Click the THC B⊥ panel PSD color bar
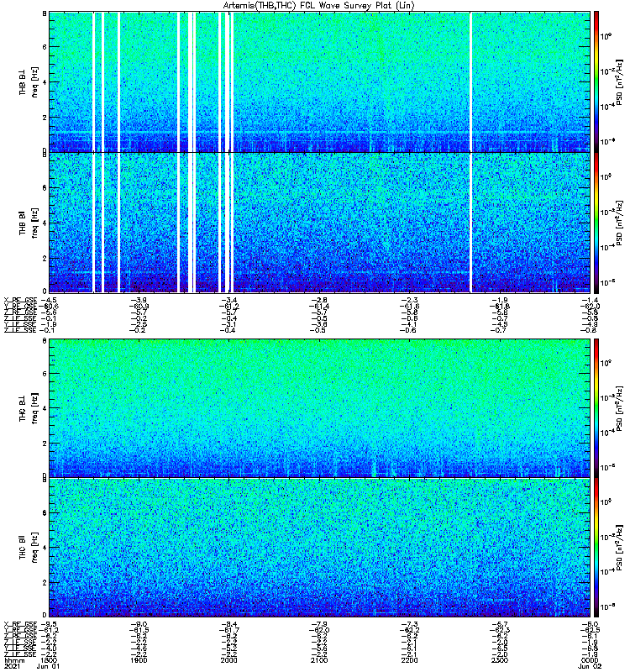Image resolution: width=630 pixels, height=672 pixels. tap(596, 407)
